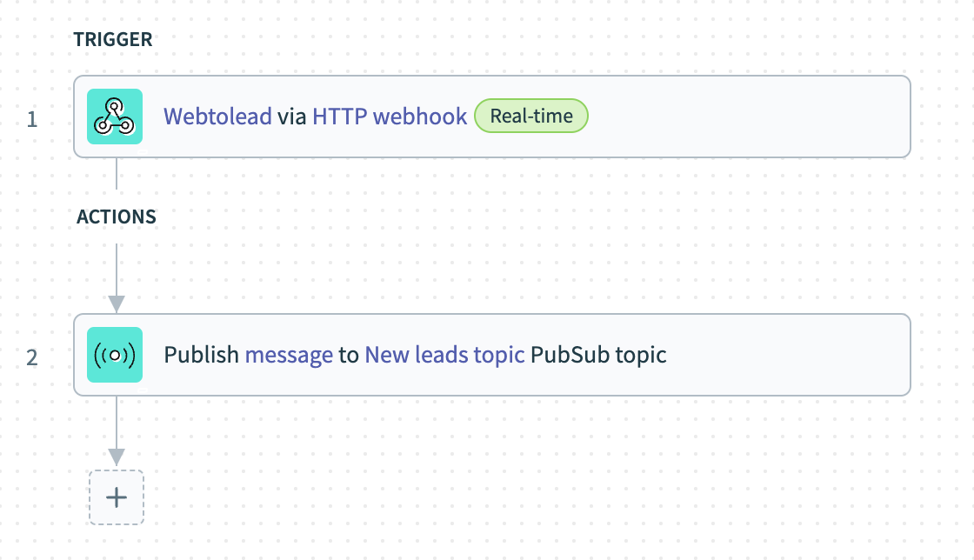974x560 pixels.
Task: Open the Webtolead link in trigger
Action: coord(217,117)
